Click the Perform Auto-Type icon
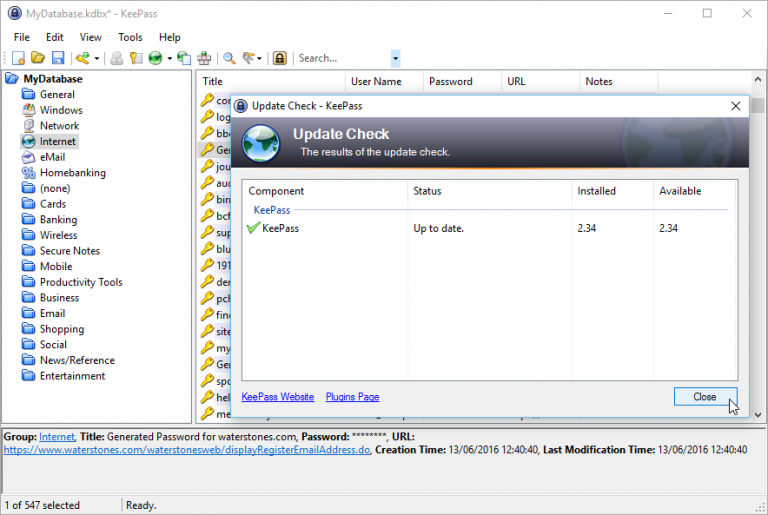The height and width of the screenshot is (515, 768). point(204,58)
